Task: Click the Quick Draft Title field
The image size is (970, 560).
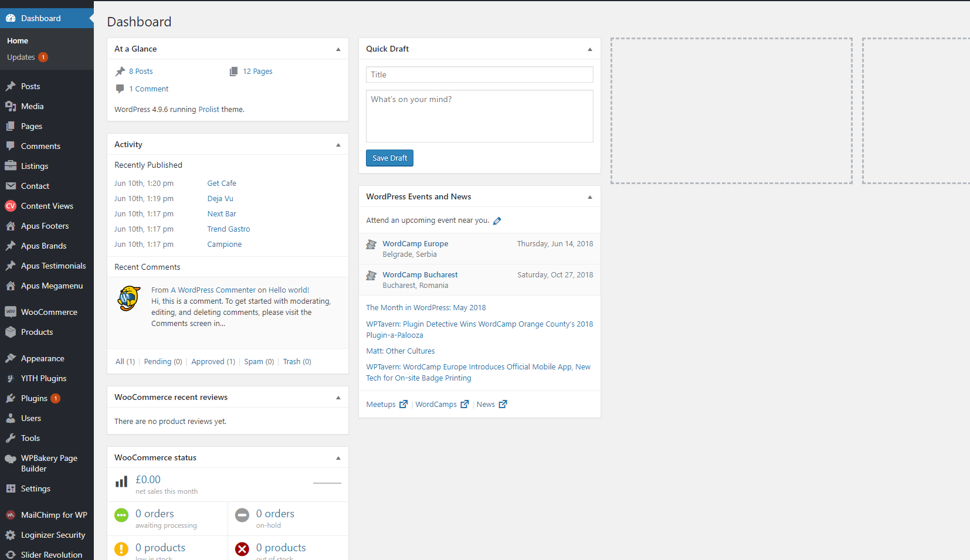Action: 480,74
